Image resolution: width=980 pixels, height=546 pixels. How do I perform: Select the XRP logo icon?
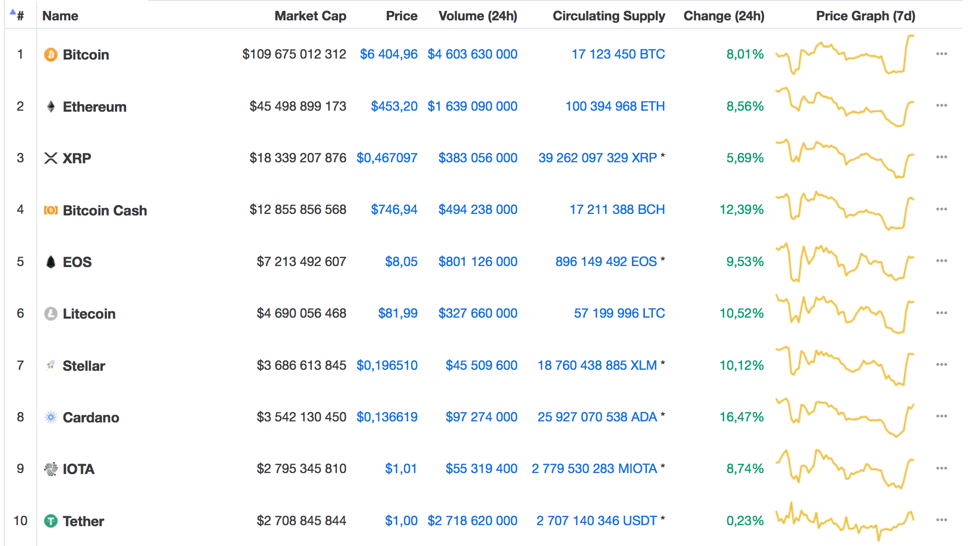tap(51, 158)
